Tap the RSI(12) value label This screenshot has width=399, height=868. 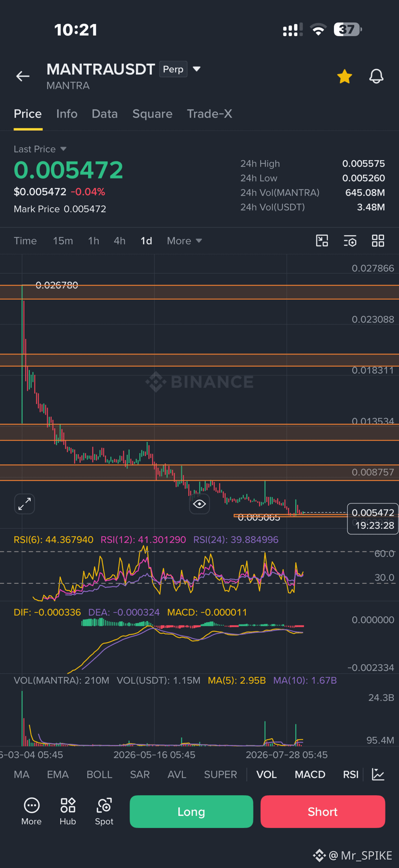click(x=143, y=540)
